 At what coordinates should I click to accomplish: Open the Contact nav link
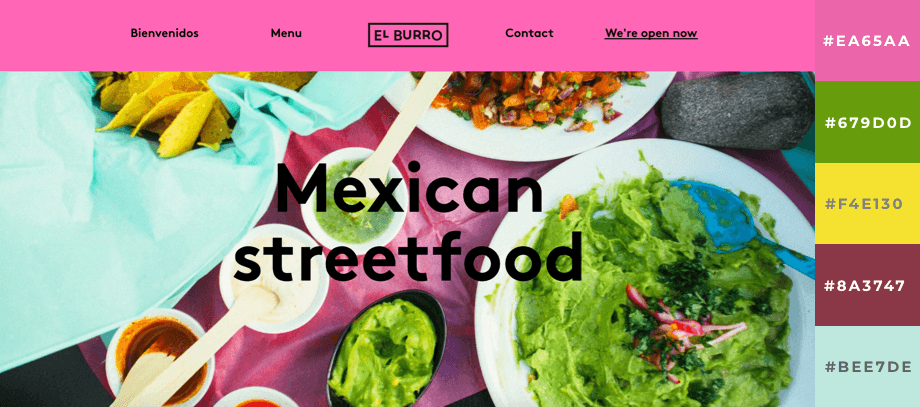pyautogui.click(x=529, y=33)
